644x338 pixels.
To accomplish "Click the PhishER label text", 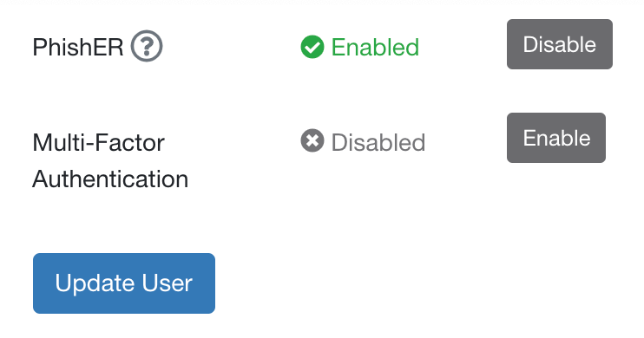I will tap(78, 47).
